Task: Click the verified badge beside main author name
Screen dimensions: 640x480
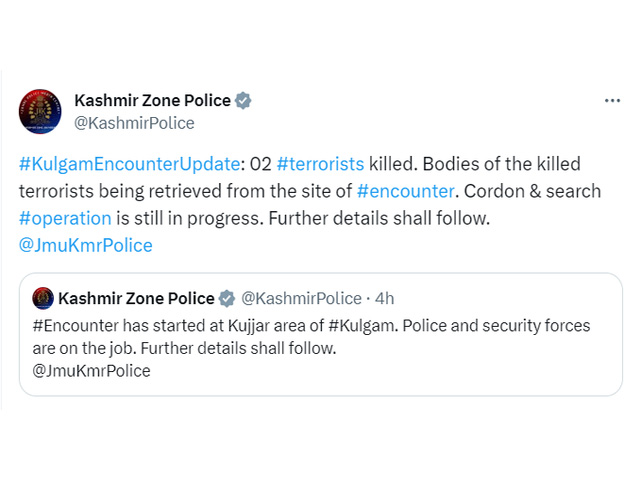Action: pos(243,100)
